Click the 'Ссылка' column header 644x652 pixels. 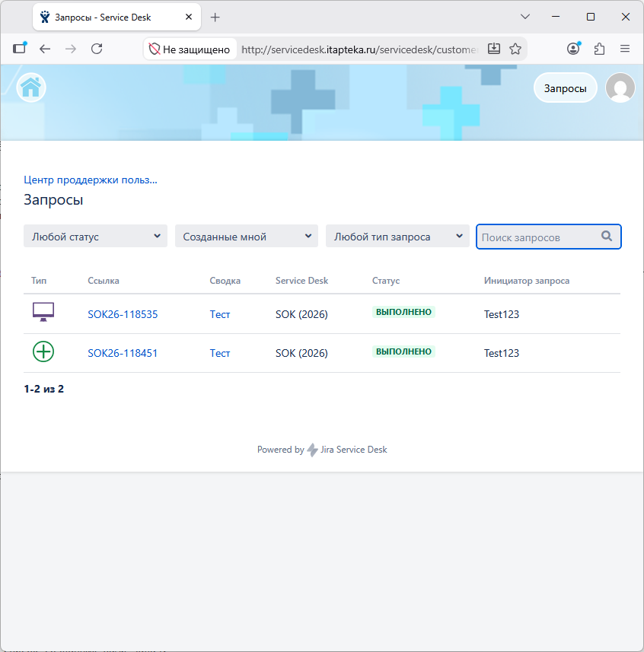point(104,281)
